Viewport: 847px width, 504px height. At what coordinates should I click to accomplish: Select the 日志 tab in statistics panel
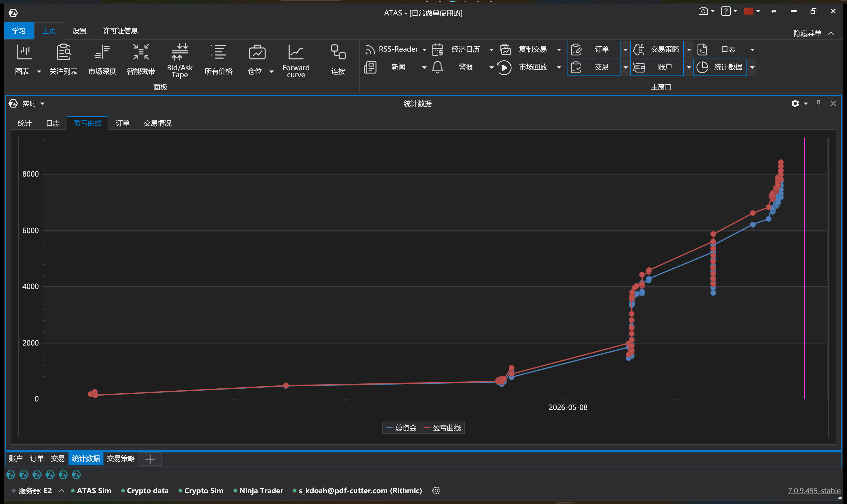[x=53, y=123]
